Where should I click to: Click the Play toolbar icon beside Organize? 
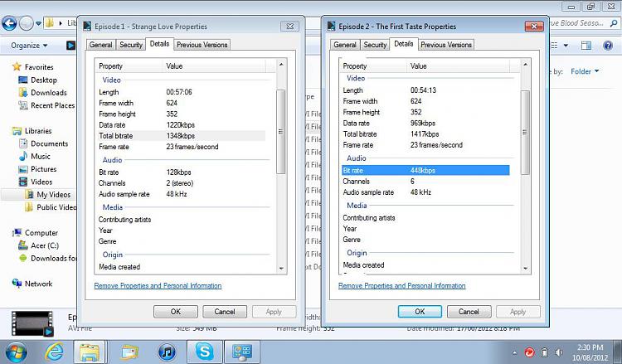[x=70, y=46]
